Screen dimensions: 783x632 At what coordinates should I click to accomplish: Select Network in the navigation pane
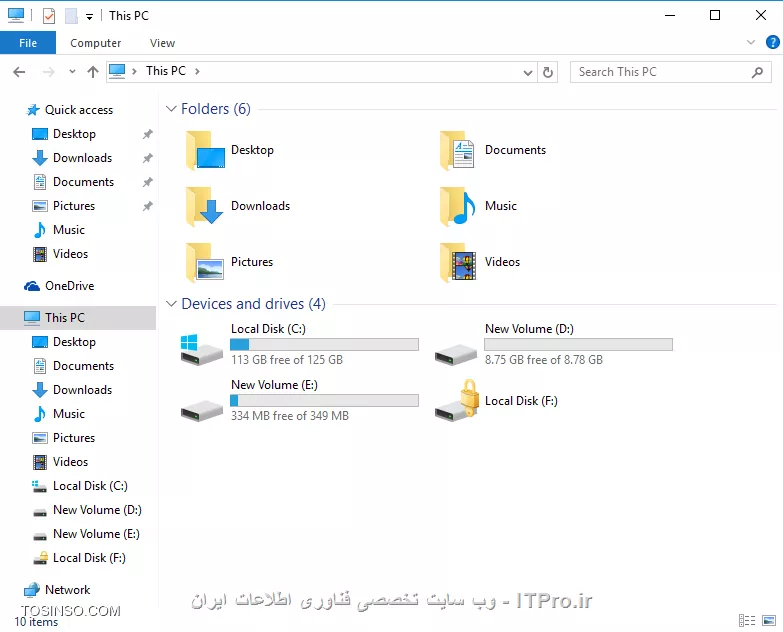[x=67, y=590]
